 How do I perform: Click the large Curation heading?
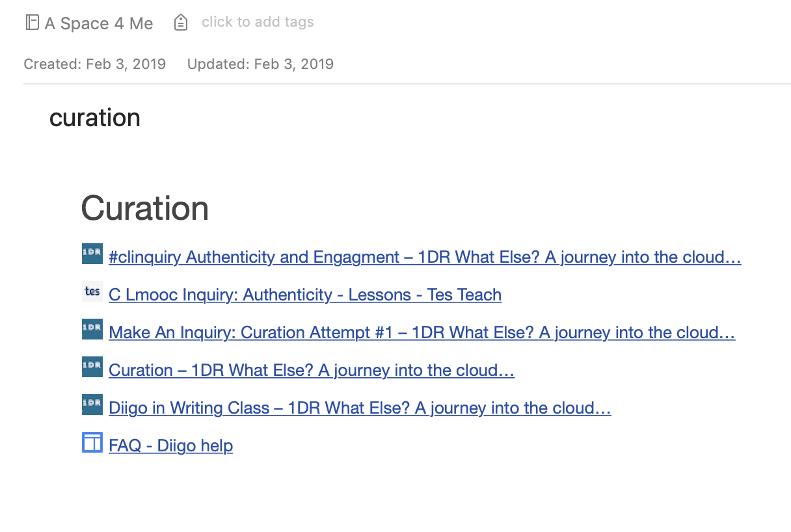point(145,208)
